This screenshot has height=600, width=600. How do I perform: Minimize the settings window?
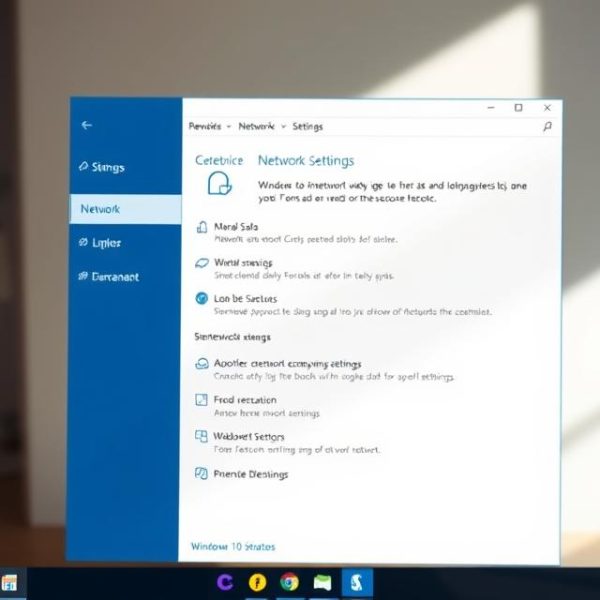click(x=491, y=108)
